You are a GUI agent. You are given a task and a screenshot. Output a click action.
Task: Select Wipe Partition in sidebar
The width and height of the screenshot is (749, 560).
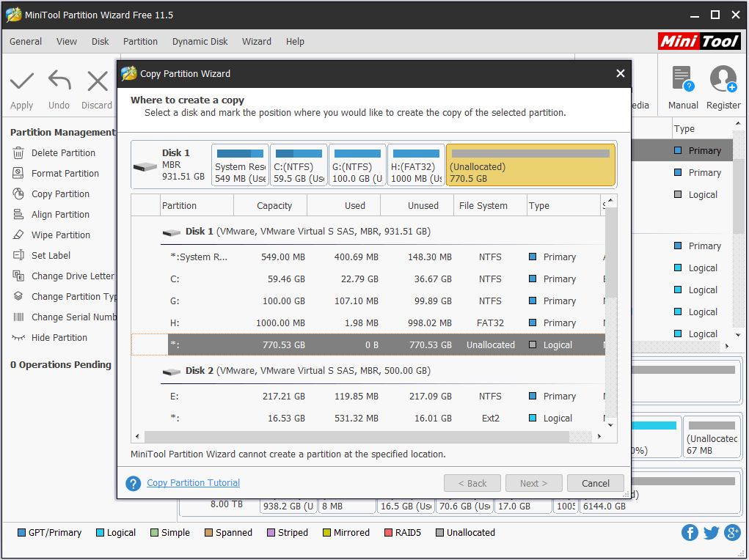click(61, 235)
